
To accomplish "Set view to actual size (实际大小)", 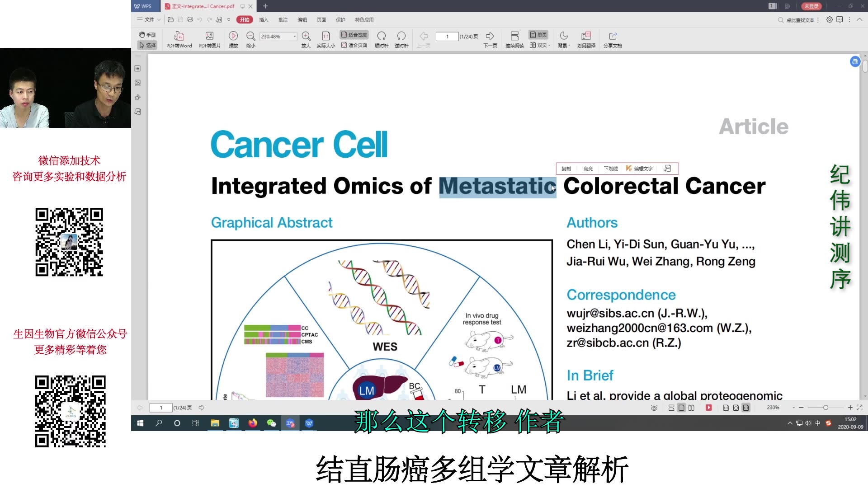I will pyautogui.click(x=325, y=40).
